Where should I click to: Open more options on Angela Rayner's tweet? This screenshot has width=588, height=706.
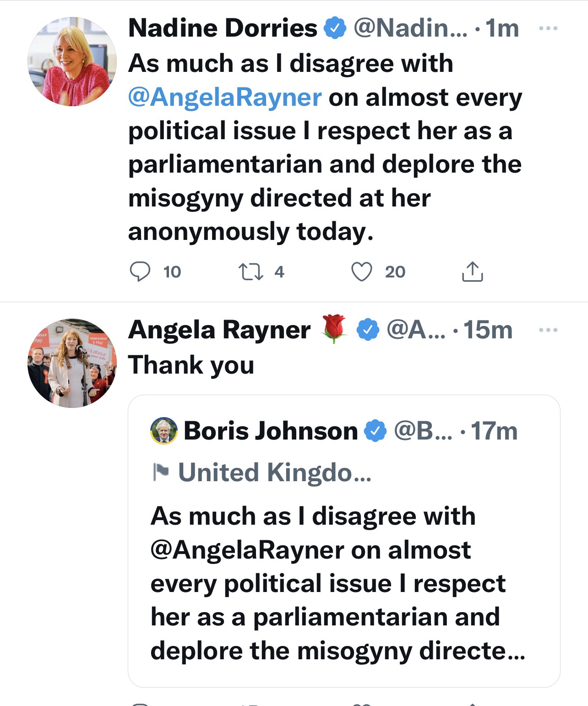tap(548, 330)
